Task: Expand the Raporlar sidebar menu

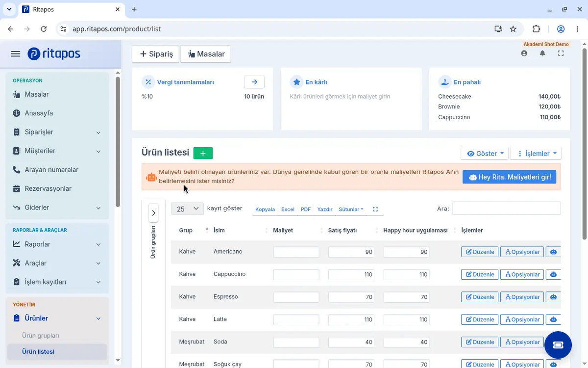Action: point(57,244)
